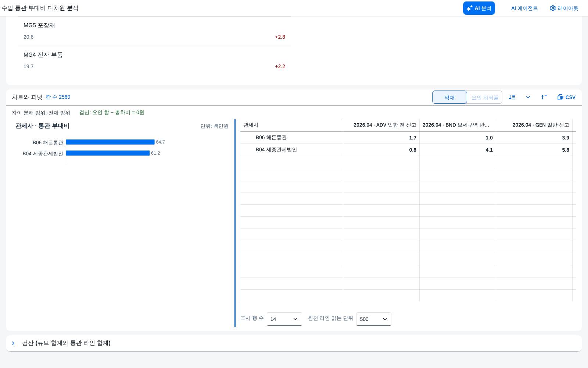Open the 원천 라인 읽는 단위 dropdown

(x=374, y=319)
